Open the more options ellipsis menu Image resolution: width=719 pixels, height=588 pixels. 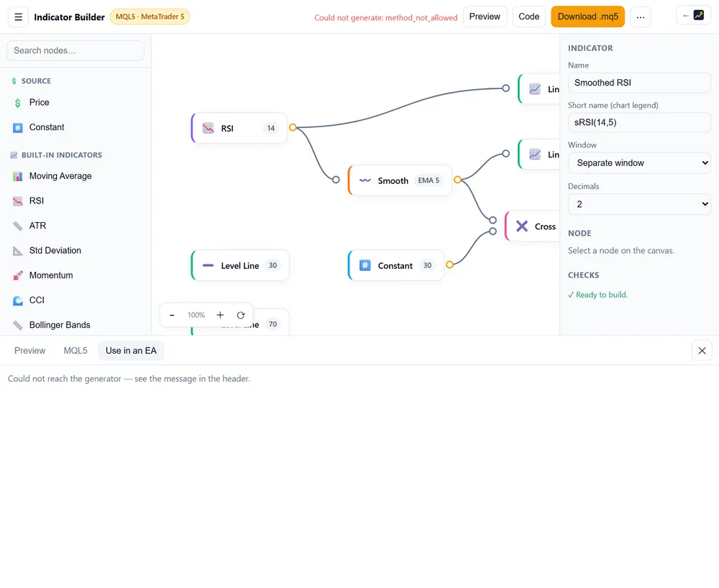tap(641, 17)
